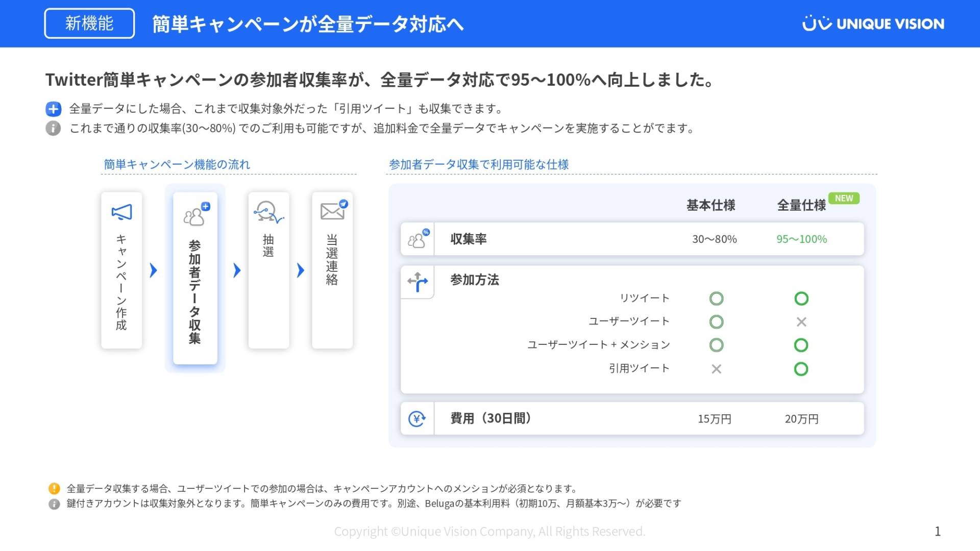Click the green 95〜100% value

tap(801, 239)
